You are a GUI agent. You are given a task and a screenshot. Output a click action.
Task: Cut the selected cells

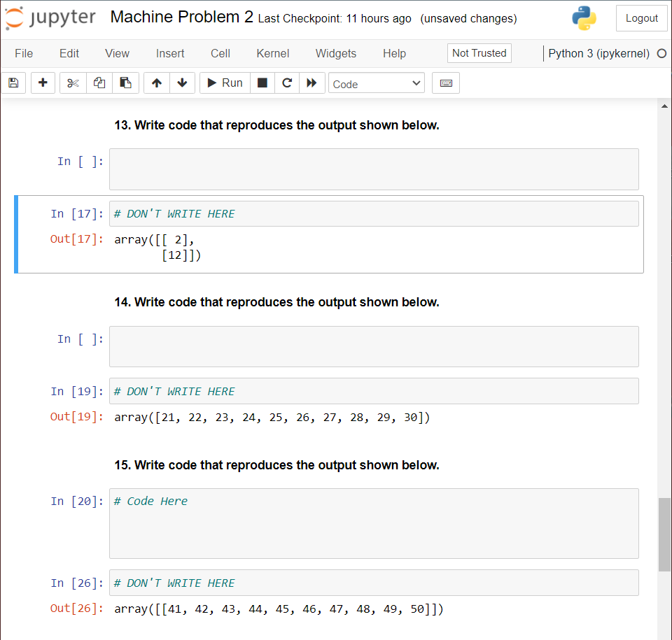coord(73,83)
